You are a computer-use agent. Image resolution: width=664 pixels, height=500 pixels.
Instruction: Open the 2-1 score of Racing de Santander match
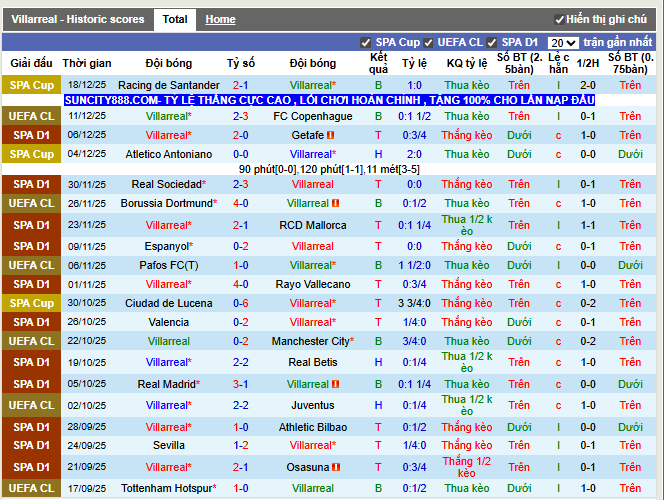pos(241,85)
